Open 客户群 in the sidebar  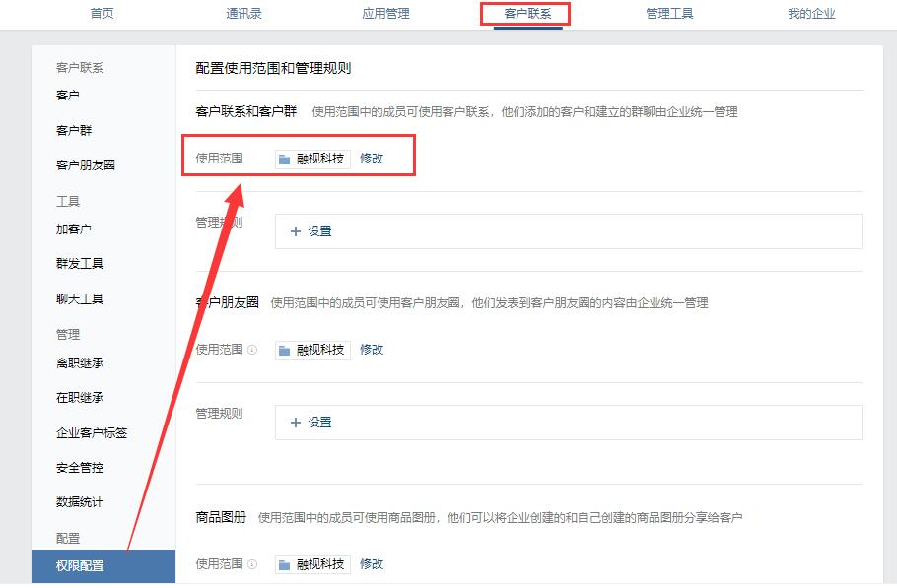(74, 130)
